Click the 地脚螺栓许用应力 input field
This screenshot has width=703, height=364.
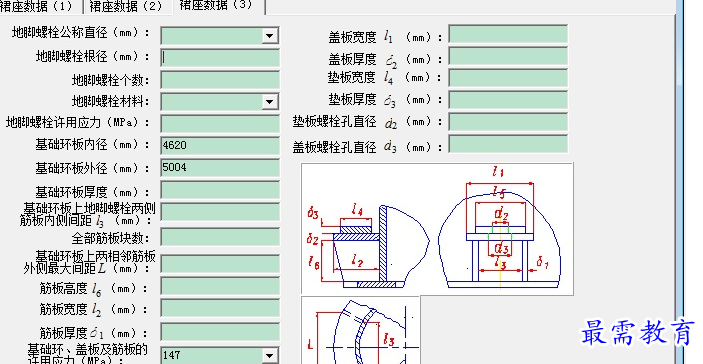point(220,124)
